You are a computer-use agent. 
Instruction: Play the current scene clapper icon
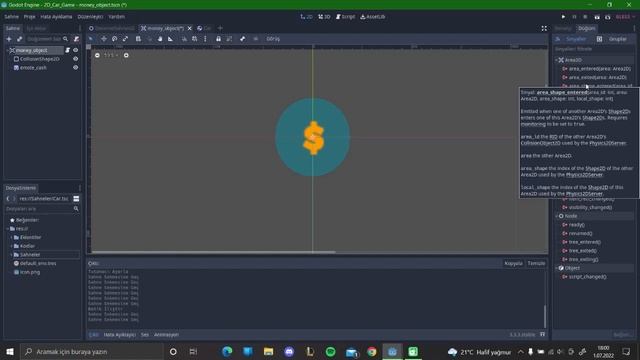(597, 17)
